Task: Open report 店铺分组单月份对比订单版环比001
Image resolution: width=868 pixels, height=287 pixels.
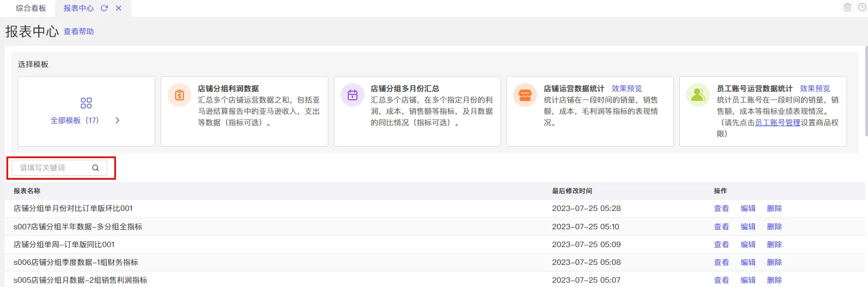Action: pos(73,208)
